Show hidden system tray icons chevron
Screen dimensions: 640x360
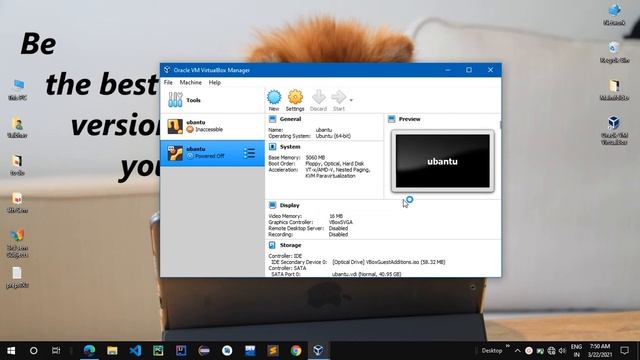point(518,351)
